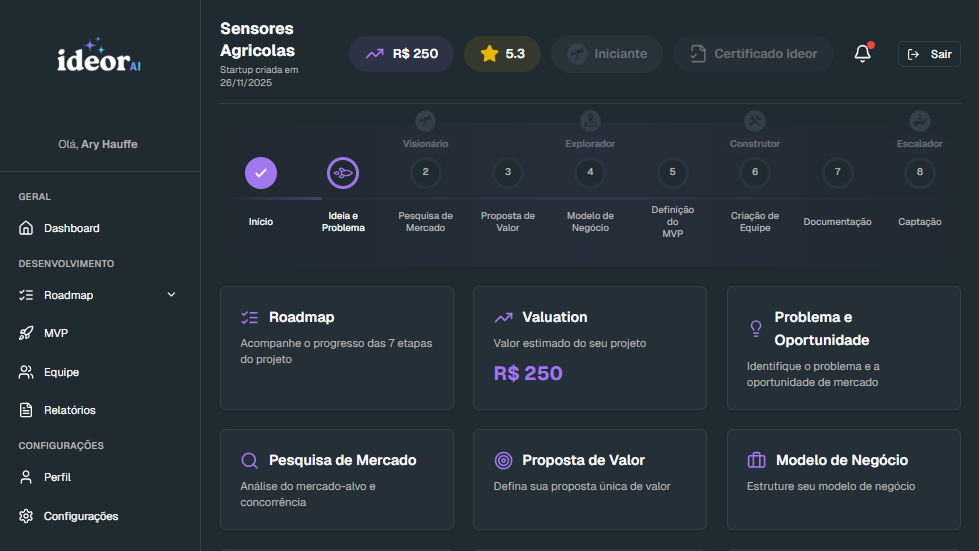The image size is (979, 551).
Task: Click the Ideor AI logo
Action: [x=98, y=57]
